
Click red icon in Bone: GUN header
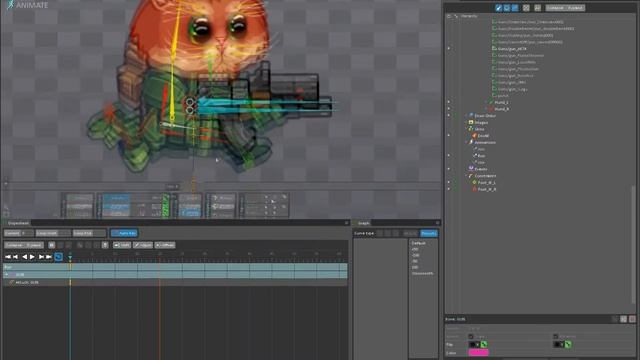pos(632,319)
